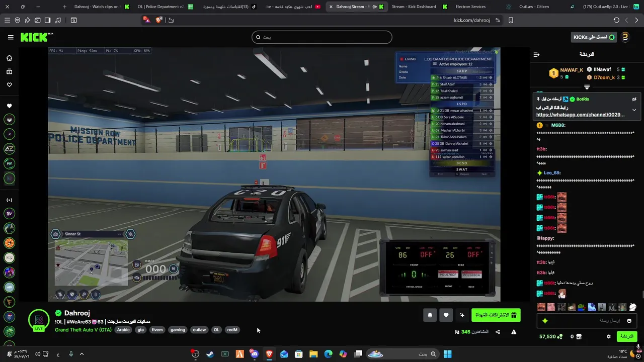Open the Brave playlist music note icon
644x362 pixels.
[x=58, y=20]
